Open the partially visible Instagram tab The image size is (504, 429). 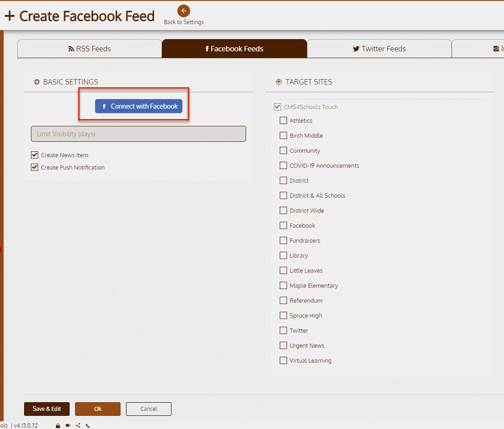[x=478, y=49]
